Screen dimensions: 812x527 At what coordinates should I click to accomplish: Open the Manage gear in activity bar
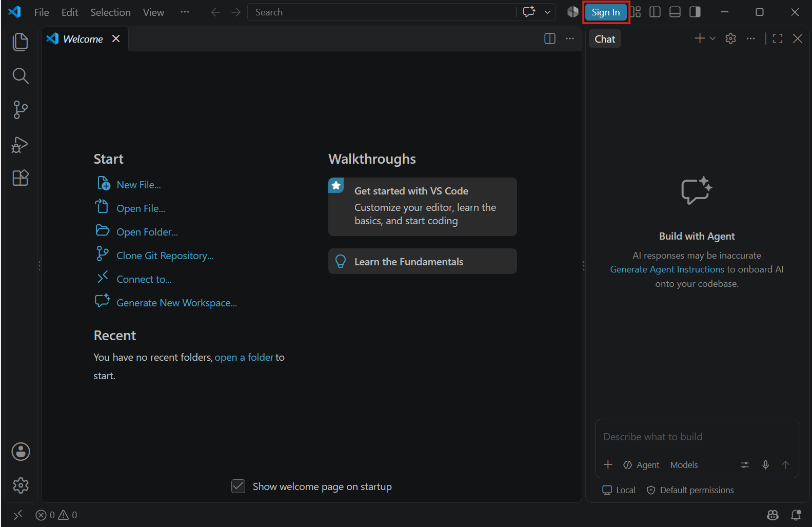coord(21,485)
